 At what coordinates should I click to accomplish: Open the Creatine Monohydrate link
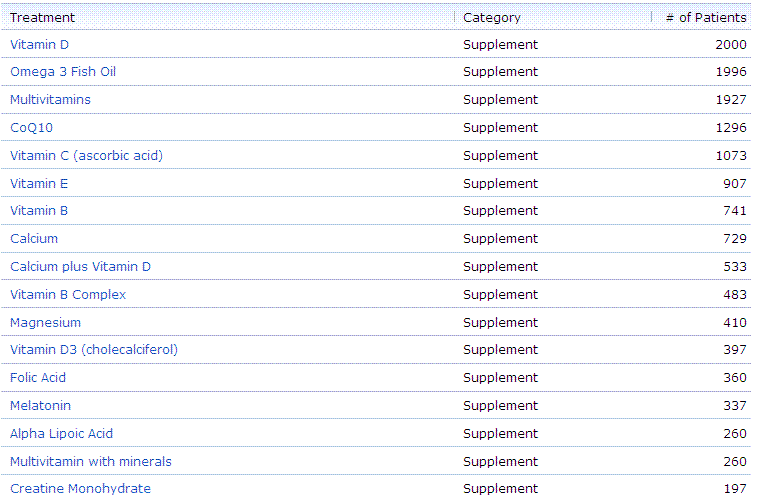(80, 489)
